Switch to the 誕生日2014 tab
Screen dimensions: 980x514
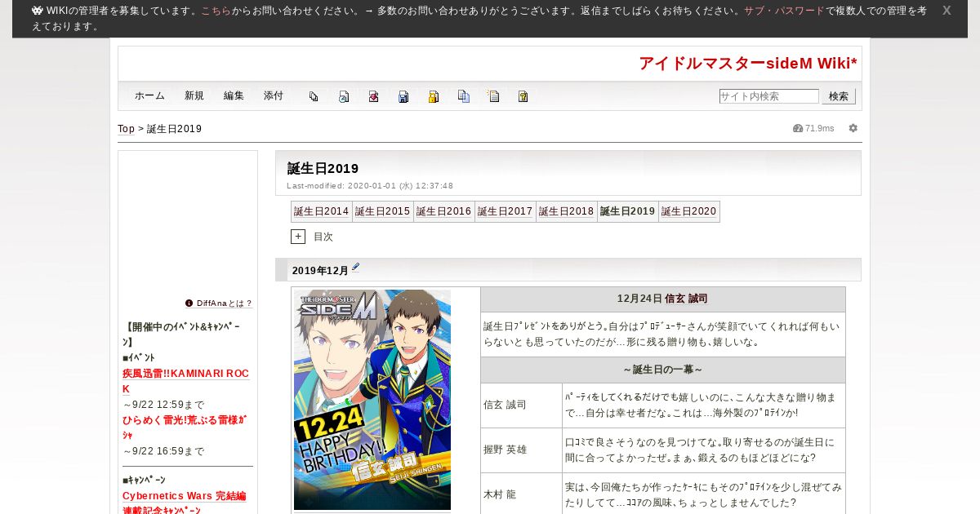(322, 211)
